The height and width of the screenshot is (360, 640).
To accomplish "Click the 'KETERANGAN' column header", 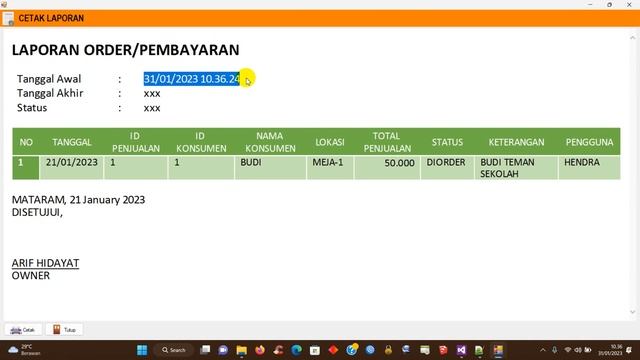I will tap(516, 142).
